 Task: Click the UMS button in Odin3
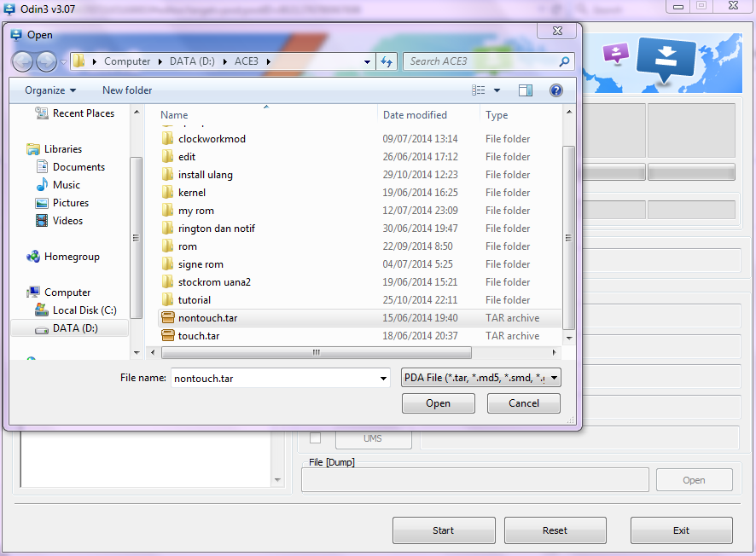click(x=373, y=438)
